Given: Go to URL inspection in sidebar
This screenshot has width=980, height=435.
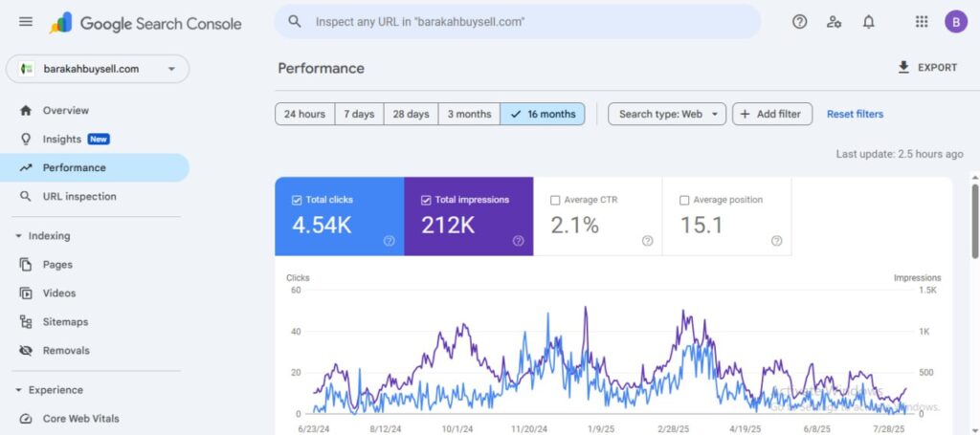Looking at the screenshot, I should click(79, 197).
